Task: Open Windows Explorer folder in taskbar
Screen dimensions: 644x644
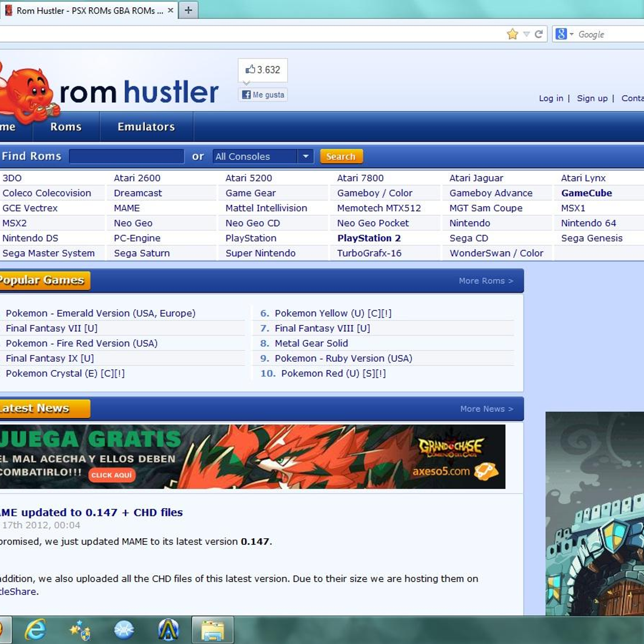Action: point(213,630)
